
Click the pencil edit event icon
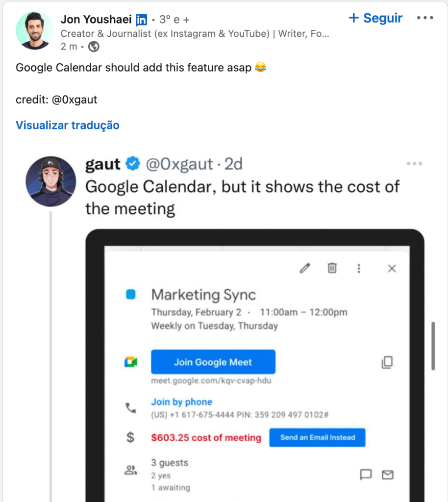[x=305, y=268]
